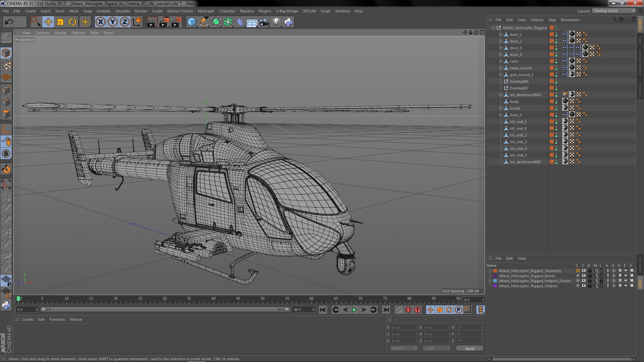Maximize the viewport toggle icon
Image resolution: width=644 pixels, height=362 pixels.
482,33
